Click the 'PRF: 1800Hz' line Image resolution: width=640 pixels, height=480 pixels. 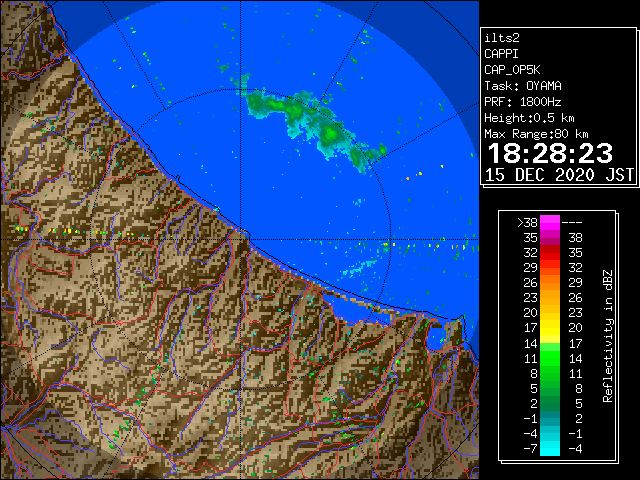click(523, 102)
